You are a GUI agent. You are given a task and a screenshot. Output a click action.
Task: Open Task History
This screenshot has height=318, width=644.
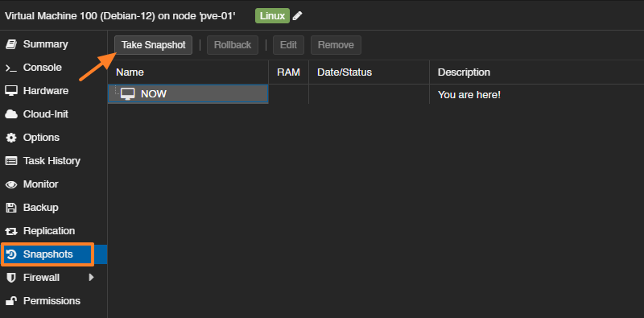(53, 161)
